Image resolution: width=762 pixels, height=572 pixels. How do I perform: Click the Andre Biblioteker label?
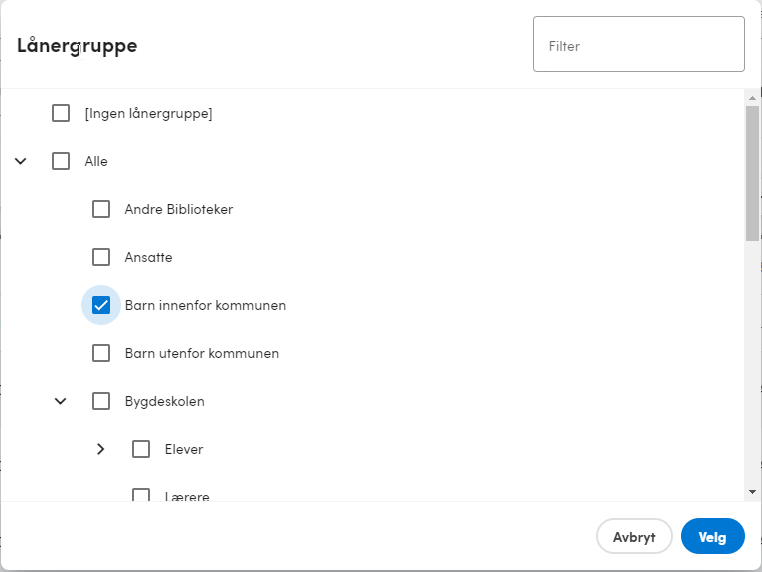[179, 209]
